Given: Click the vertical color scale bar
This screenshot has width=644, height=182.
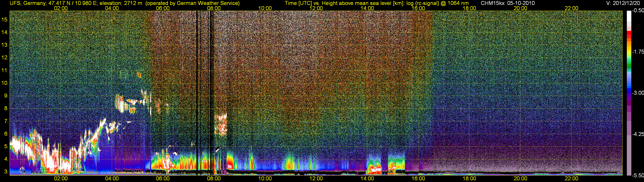Looking at the screenshot, I should (629, 93).
